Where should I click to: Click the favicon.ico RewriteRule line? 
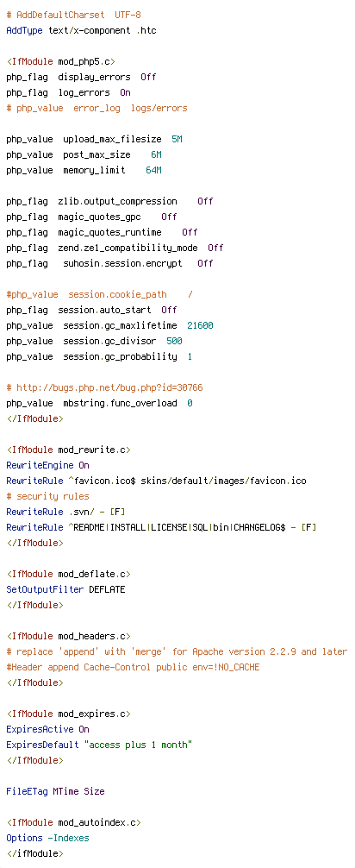pos(157,480)
